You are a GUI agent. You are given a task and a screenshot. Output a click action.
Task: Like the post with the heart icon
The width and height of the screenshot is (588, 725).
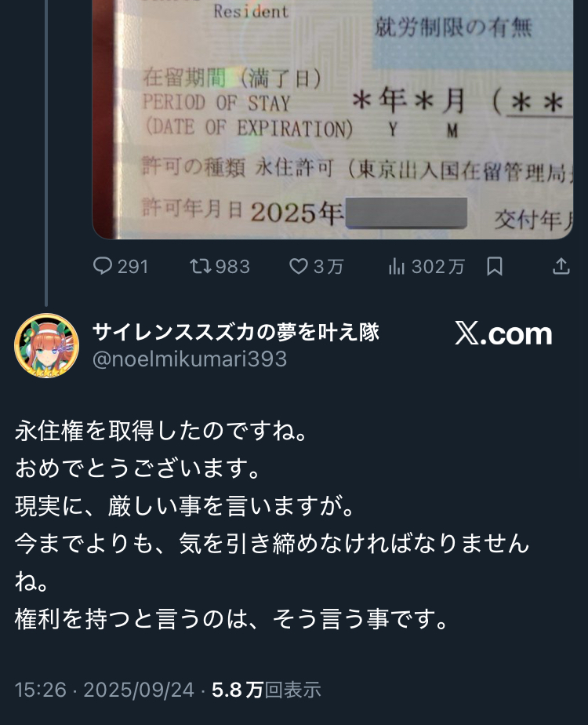(299, 266)
